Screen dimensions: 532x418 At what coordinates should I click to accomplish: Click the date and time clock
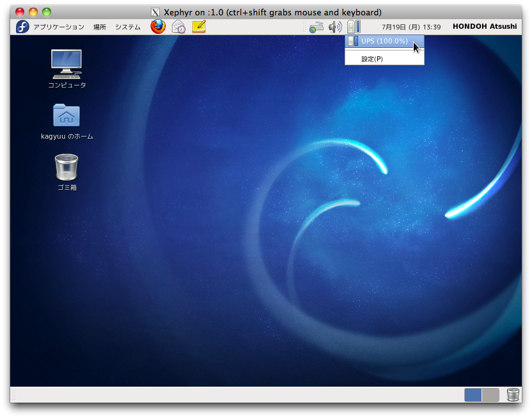(411, 27)
